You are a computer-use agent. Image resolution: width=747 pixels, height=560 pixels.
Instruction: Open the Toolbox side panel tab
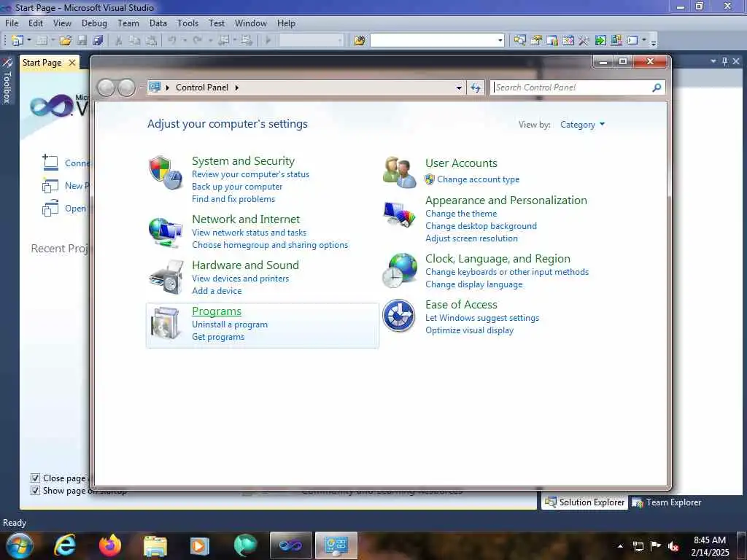pos(7,81)
